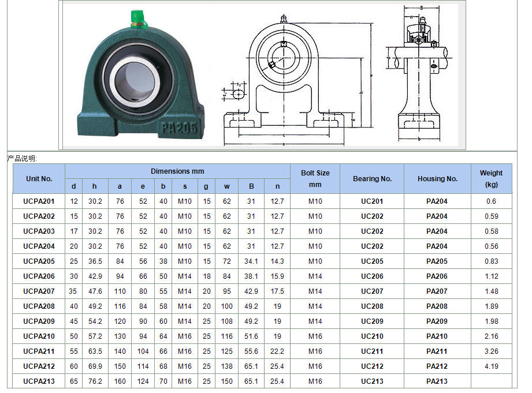Click weight value 1.12
Screen dimensions: 532x393
[x=492, y=276]
